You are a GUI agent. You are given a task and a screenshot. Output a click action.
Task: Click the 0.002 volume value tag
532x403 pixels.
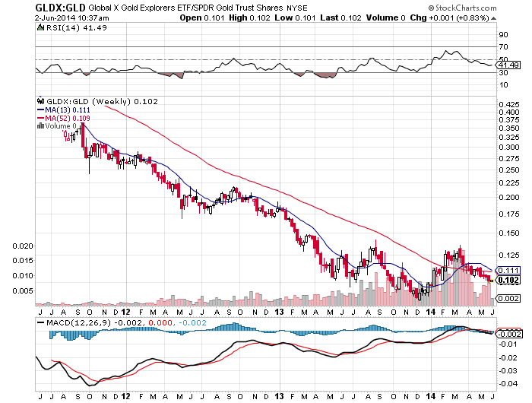click(x=508, y=298)
